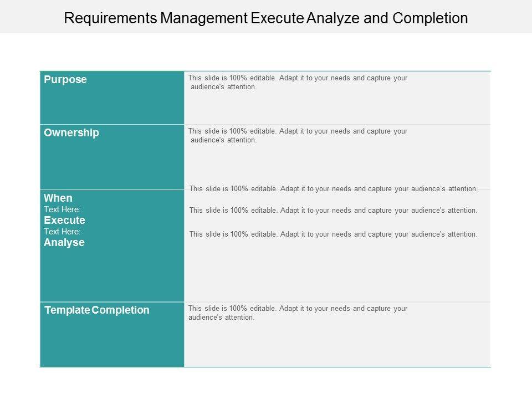
Task: Click the description line beside the When heading
Action: point(333,189)
